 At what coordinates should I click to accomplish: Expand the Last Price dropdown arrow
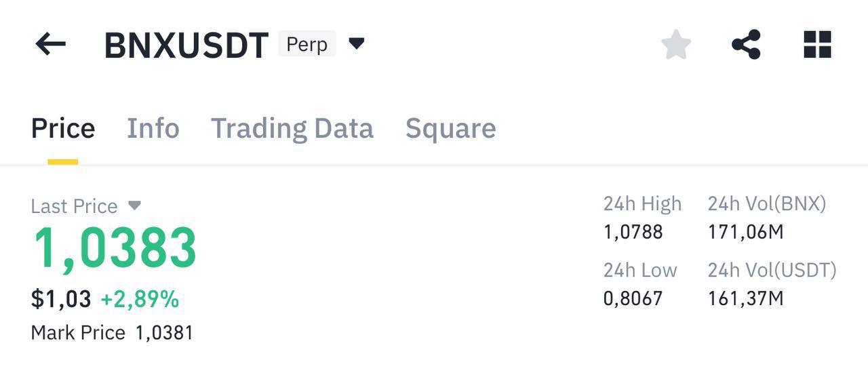click(x=134, y=205)
